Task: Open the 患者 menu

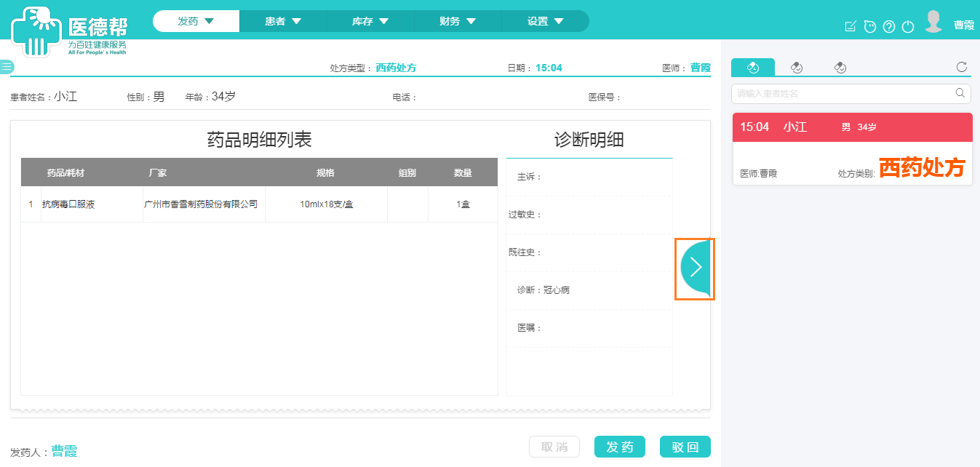Action: coord(283,21)
